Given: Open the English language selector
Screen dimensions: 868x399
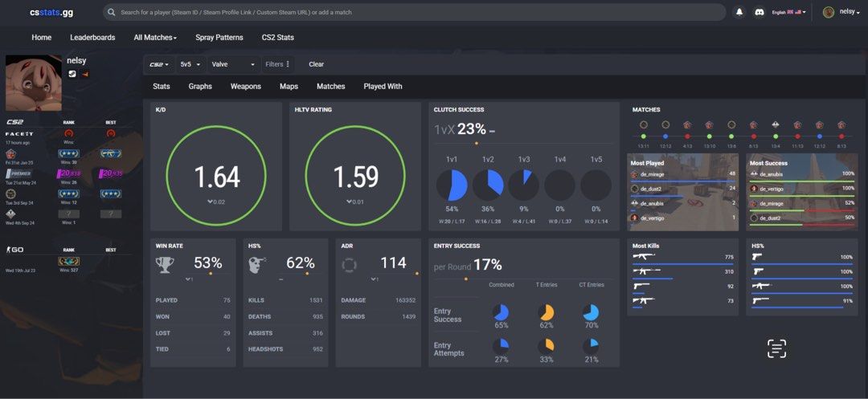Looking at the screenshot, I should click(789, 12).
